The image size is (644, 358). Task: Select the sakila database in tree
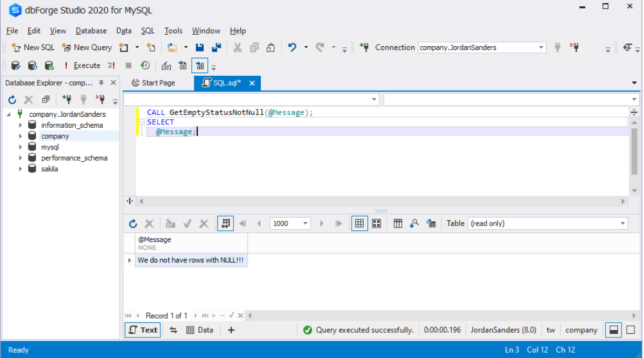coord(49,169)
